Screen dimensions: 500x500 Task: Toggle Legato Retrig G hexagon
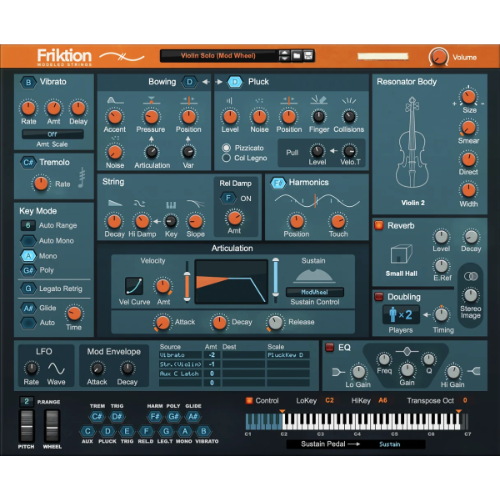point(28,288)
